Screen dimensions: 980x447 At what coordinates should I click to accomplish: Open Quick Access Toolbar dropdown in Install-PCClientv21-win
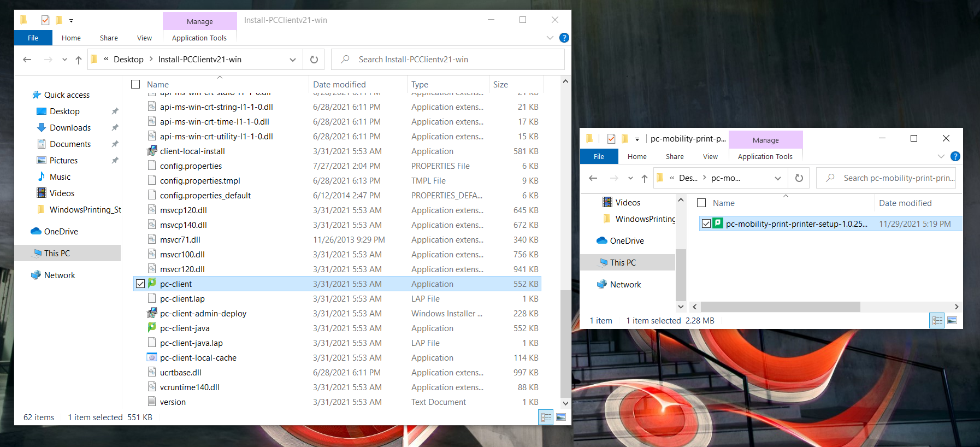coord(71,21)
